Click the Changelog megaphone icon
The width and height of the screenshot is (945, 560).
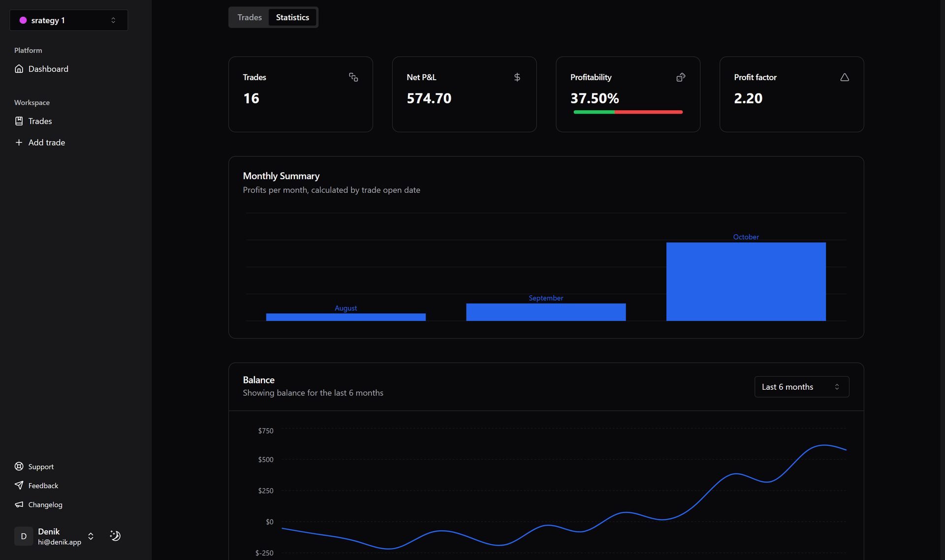point(19,504)
